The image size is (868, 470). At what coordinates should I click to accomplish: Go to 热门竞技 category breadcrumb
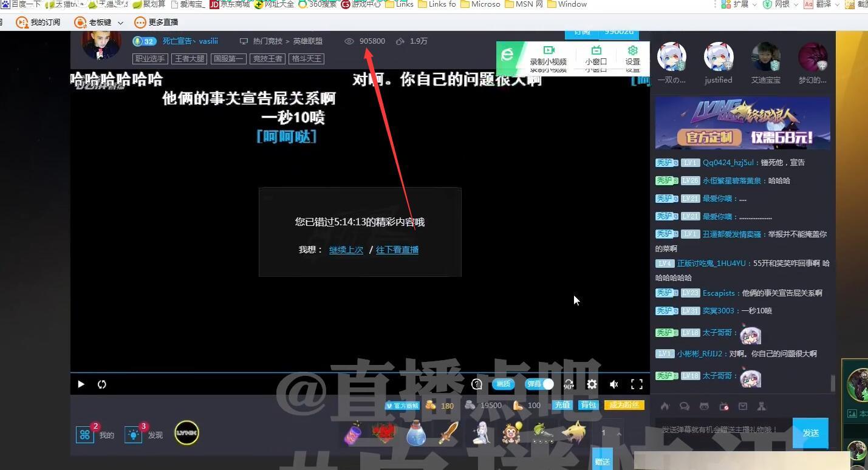268,41
